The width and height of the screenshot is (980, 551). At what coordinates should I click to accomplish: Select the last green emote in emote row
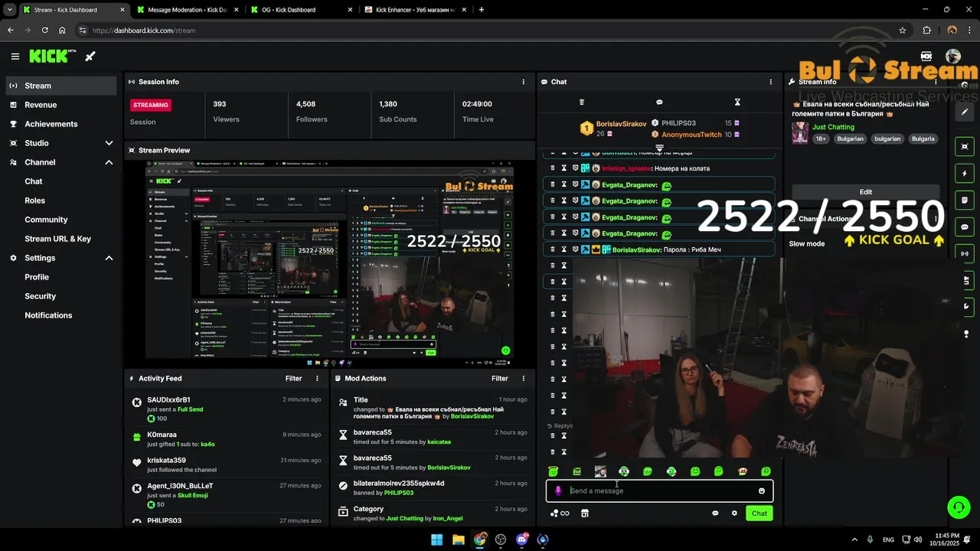tap(766, 471)
